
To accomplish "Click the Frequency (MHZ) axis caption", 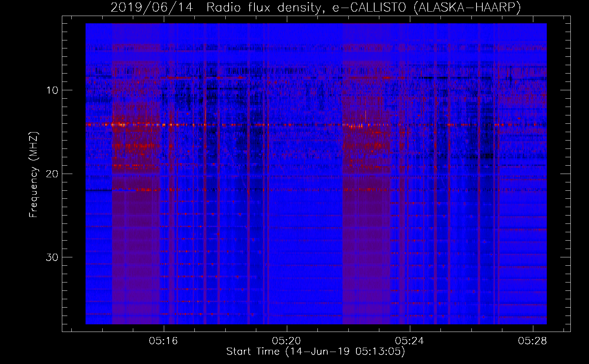I will (33, 174).
